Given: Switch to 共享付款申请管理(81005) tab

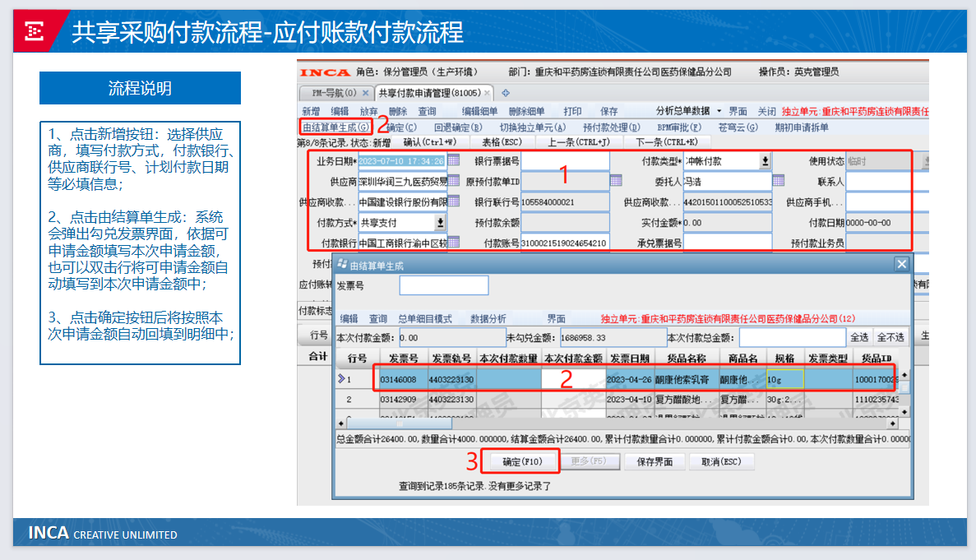Looking at the screenshot, I should pos(429,93).
